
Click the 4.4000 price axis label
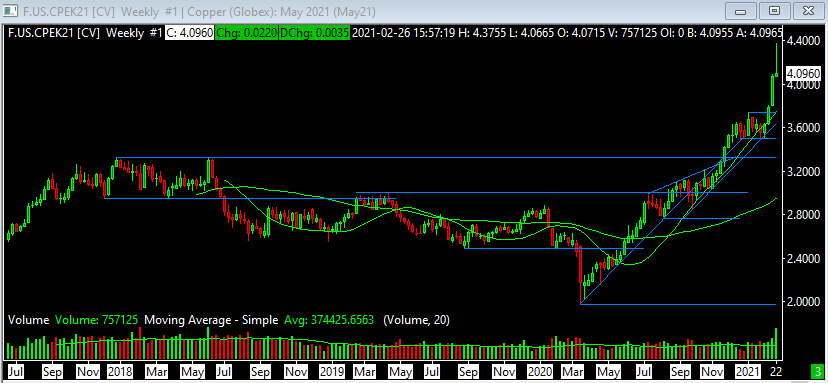(x=804, y=41)
